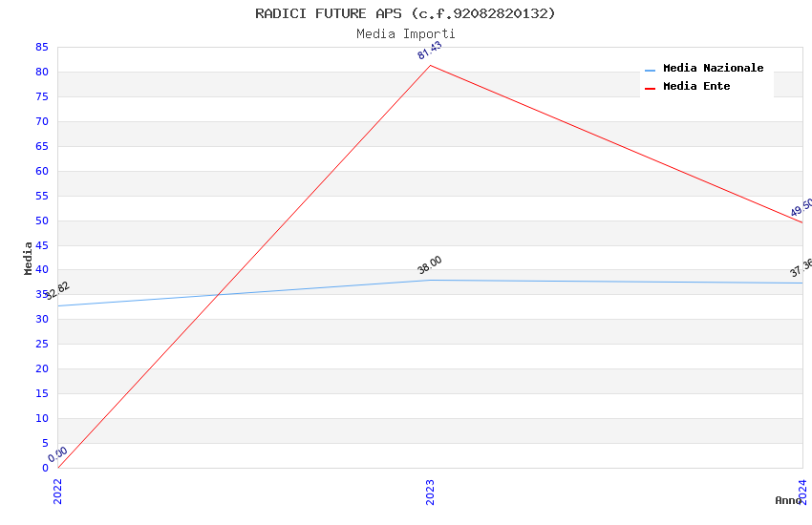Click the 2022 x-axis year label
This screenshot has width=812, height=525.
tap(57, 491)
